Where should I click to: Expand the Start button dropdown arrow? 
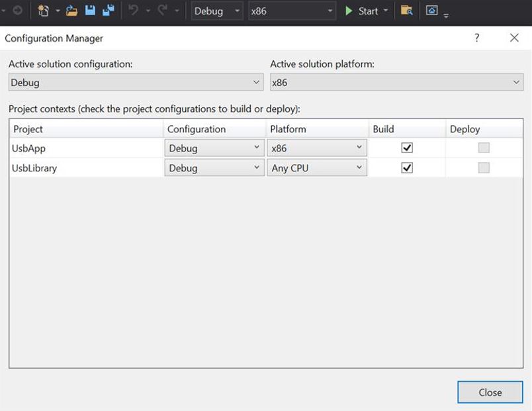point(385,11)
